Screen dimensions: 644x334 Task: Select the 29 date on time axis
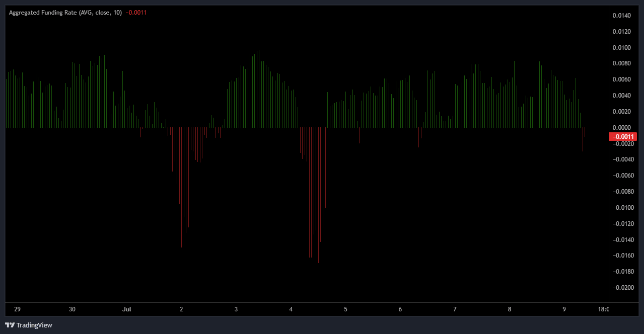point(18,309)
